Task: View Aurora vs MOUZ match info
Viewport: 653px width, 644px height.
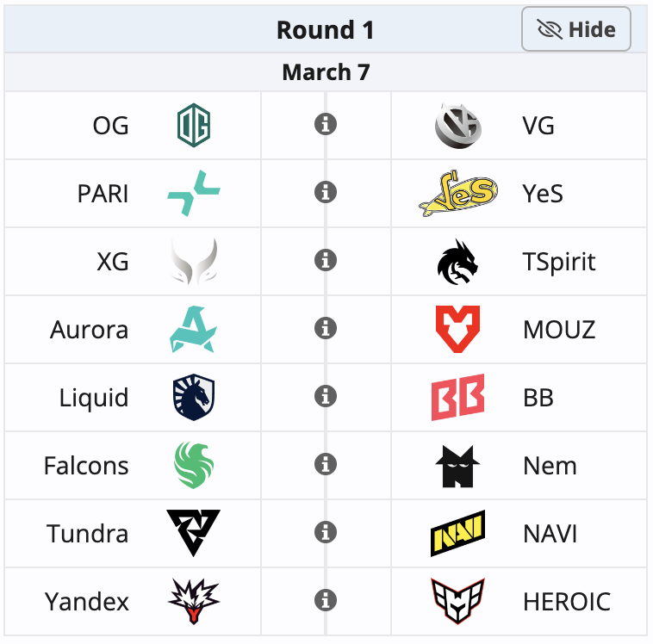Action: [325, 328]
